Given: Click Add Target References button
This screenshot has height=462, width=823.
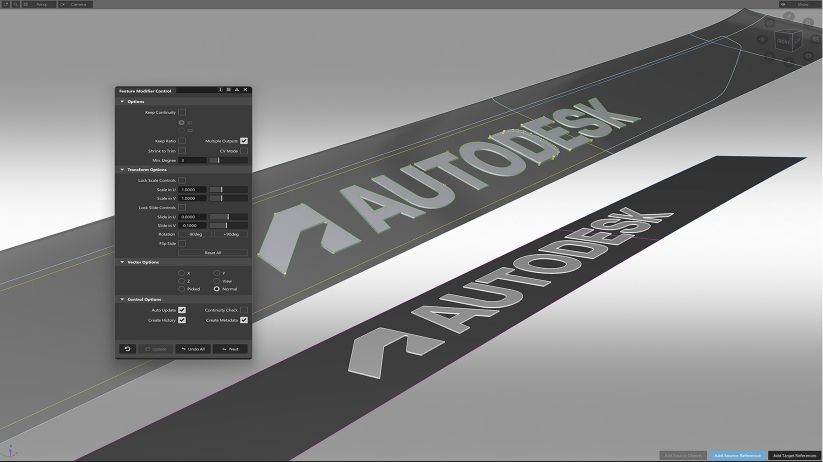Looking at the screenshot, I should [794, 456].
